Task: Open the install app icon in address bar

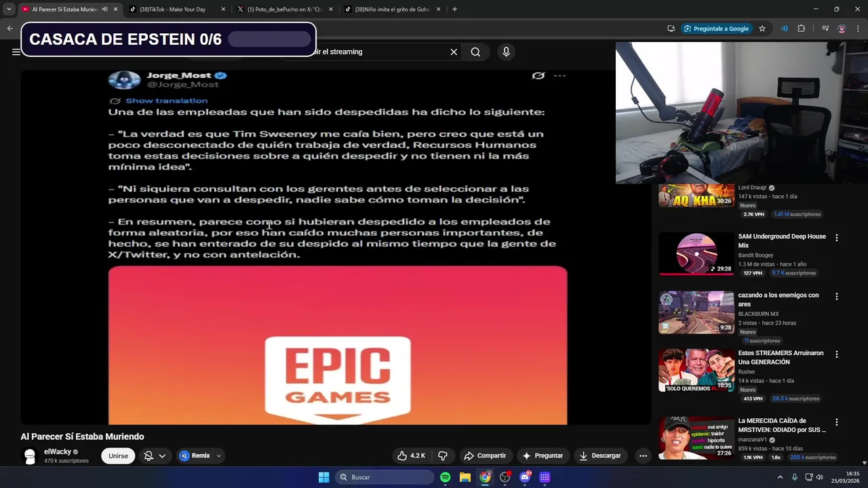Action: click(671, 28)
